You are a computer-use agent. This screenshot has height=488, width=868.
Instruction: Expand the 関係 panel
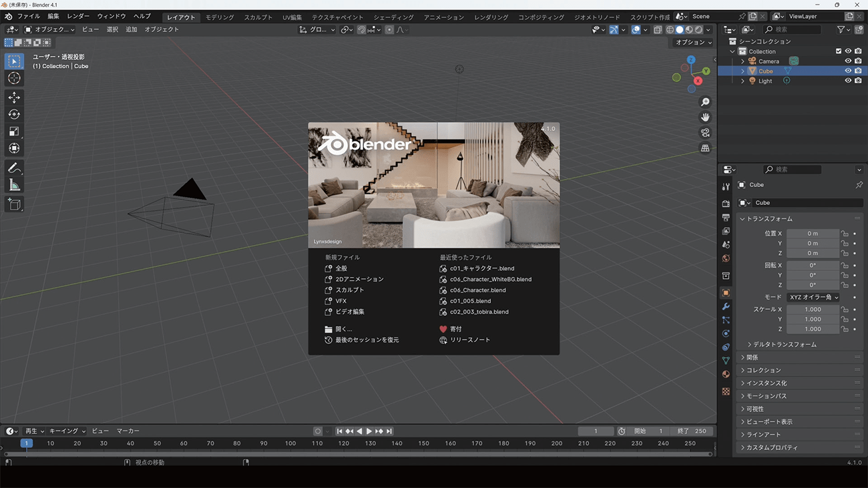(x=799, y=357)
